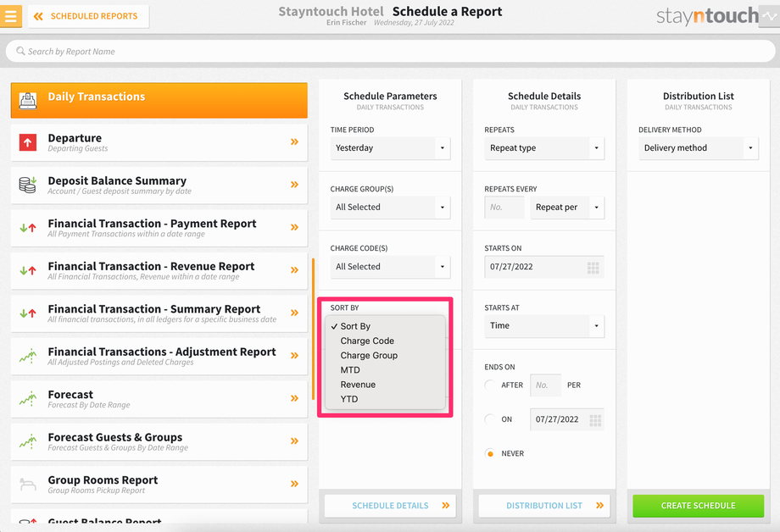Open the Starts On calendar picker icon
Image resolution: width=780 pixels, height=532 pixels.
point(593,268)
